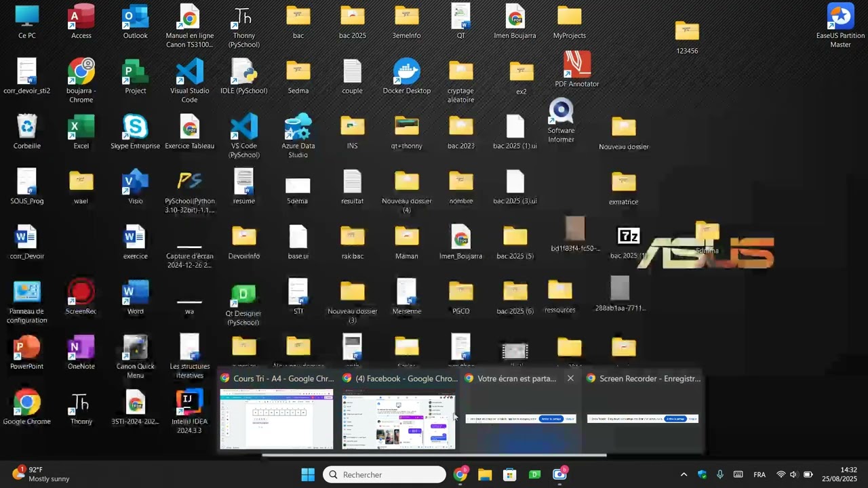Open OneNote desktop shortcut

(x=81, y=352)
